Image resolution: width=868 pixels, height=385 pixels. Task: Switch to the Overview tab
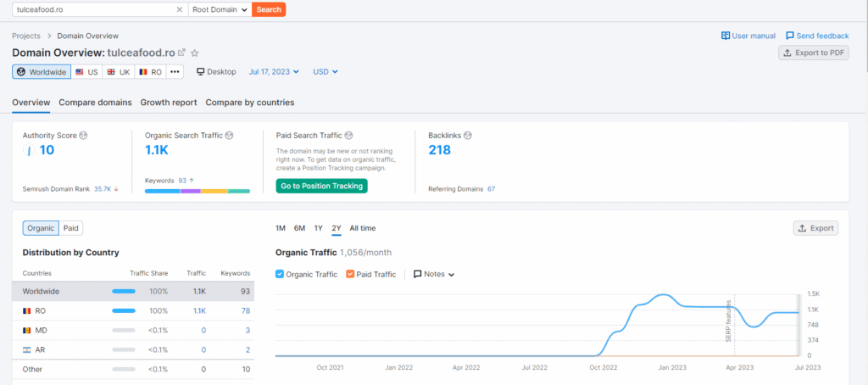(31, 103)
